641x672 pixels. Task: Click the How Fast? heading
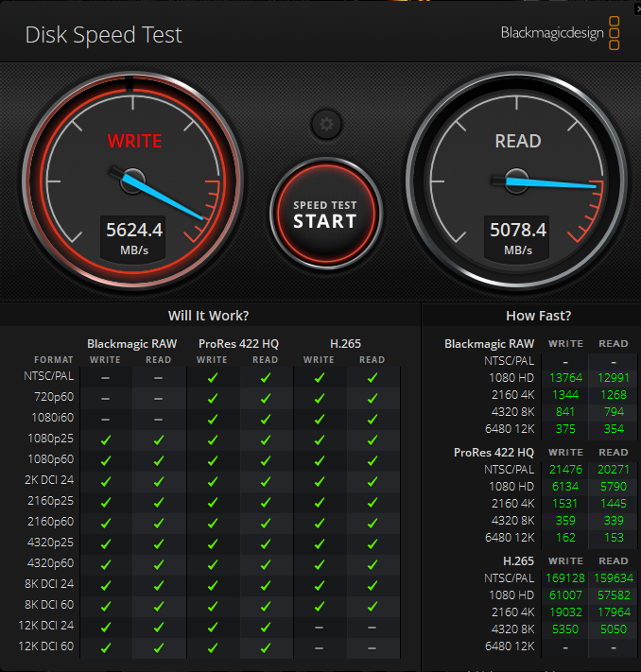(x=539, y=316)
